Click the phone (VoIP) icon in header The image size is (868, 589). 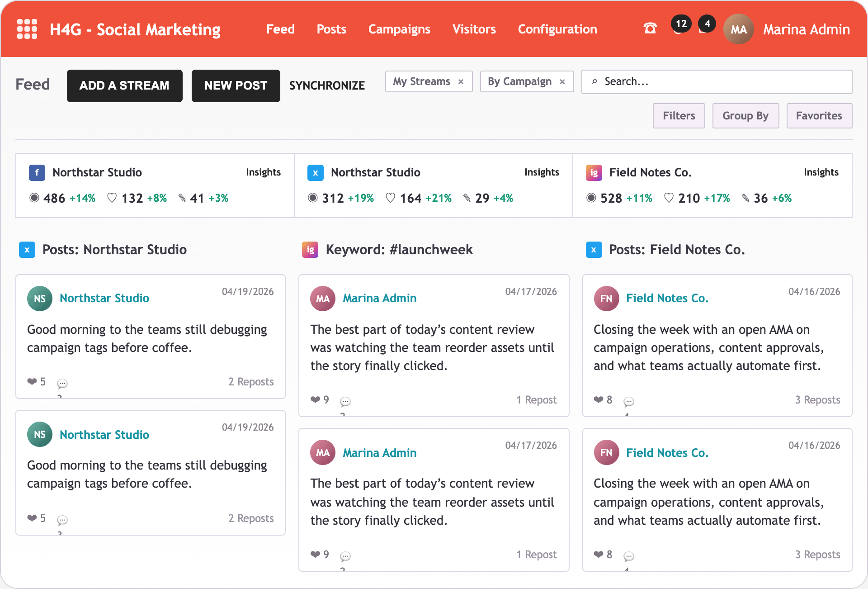(650, 28)
